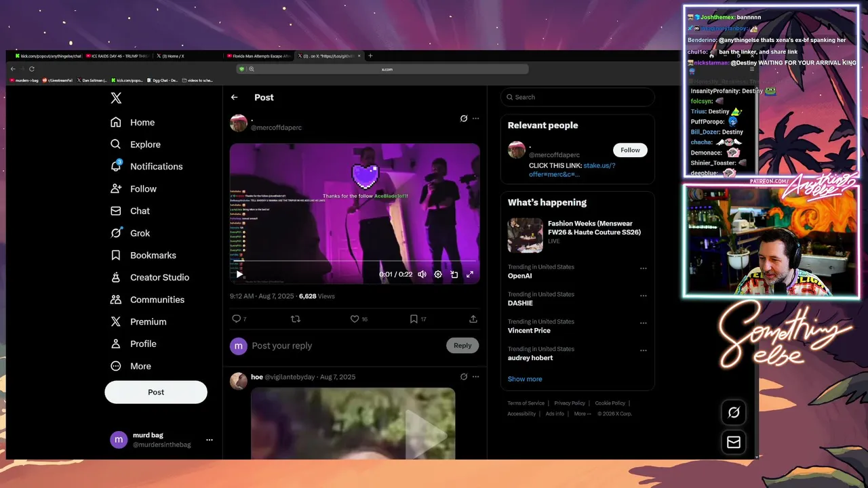This screenshot has height=488, width=868.
Task: Switch to Florida Man Attempts Escape tab
Action: [x=260, y=56]
